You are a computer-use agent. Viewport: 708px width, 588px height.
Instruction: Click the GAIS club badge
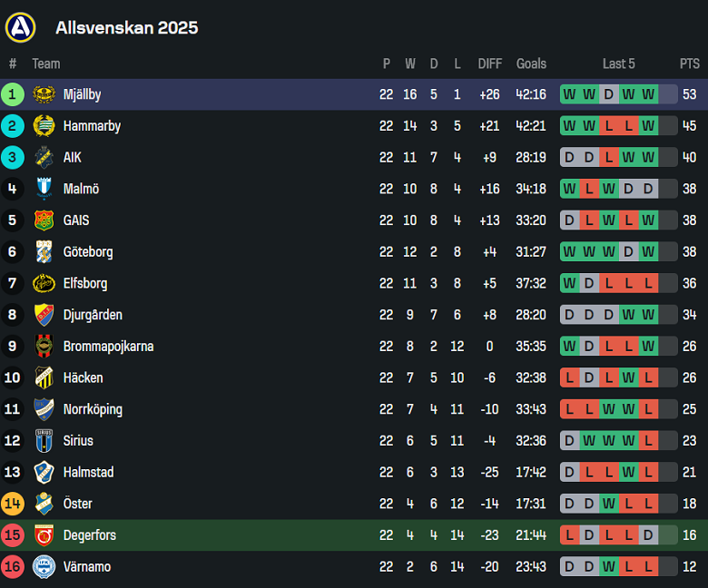click(44, 220)
